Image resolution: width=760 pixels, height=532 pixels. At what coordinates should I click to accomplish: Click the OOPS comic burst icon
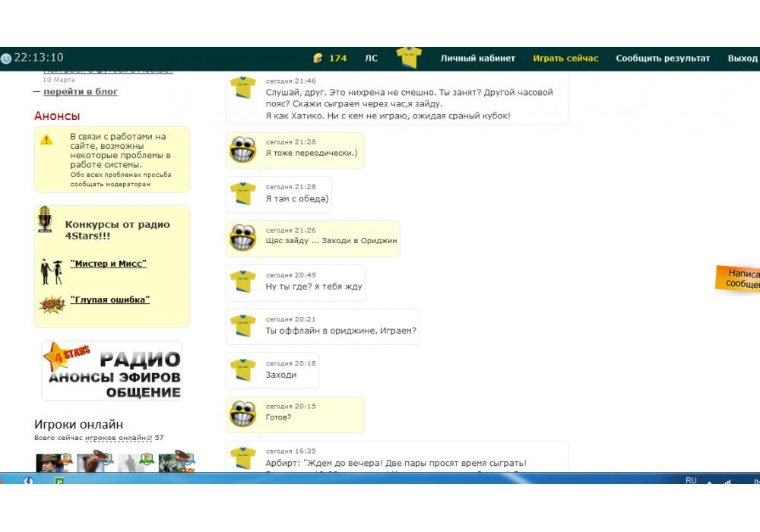(51, 305)
